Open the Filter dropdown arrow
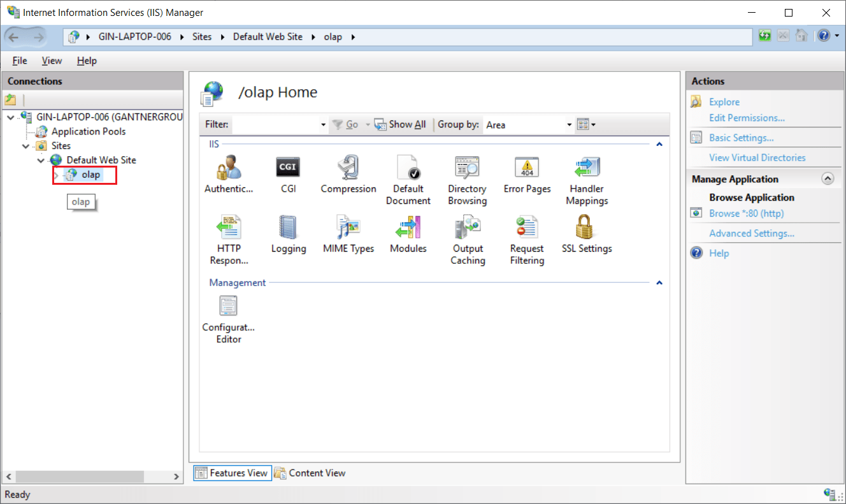This screenshot has width=846, height=504. coord(324,125)
